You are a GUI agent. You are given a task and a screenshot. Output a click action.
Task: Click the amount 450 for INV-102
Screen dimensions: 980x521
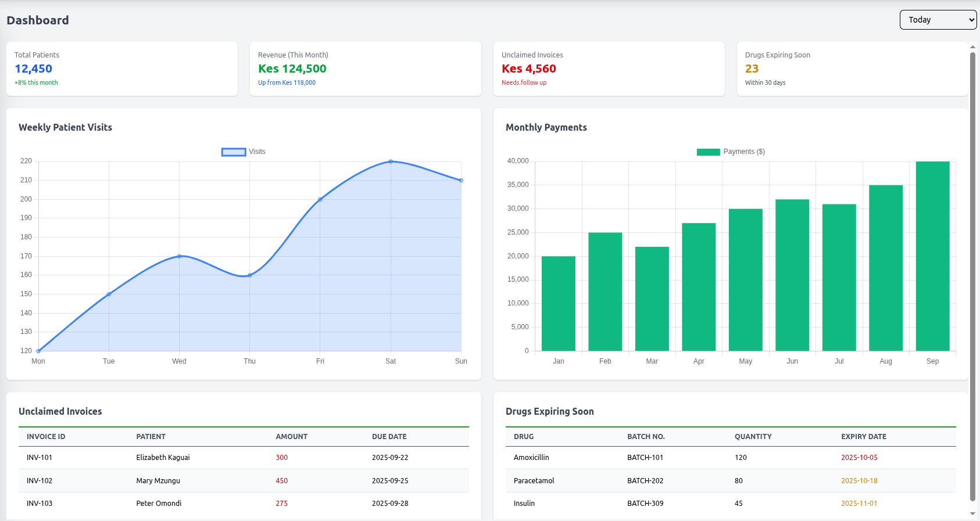pyautogui.click(x=282, y=481)
